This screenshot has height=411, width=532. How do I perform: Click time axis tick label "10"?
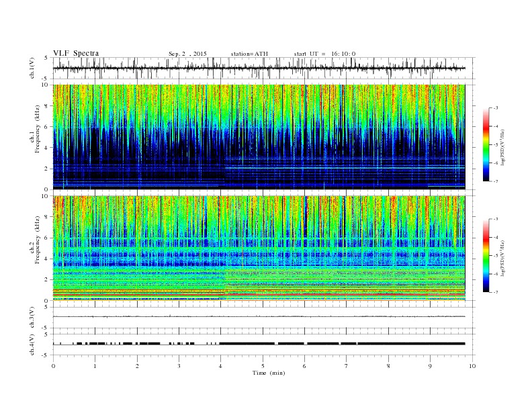(x=472, y=366)
